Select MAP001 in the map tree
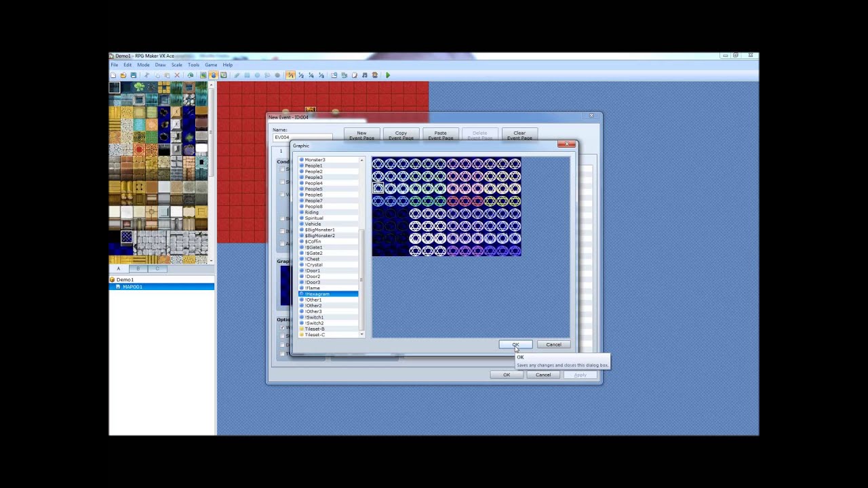The width and height of the screenshot is (868, 488). click(x=161, y=287)
